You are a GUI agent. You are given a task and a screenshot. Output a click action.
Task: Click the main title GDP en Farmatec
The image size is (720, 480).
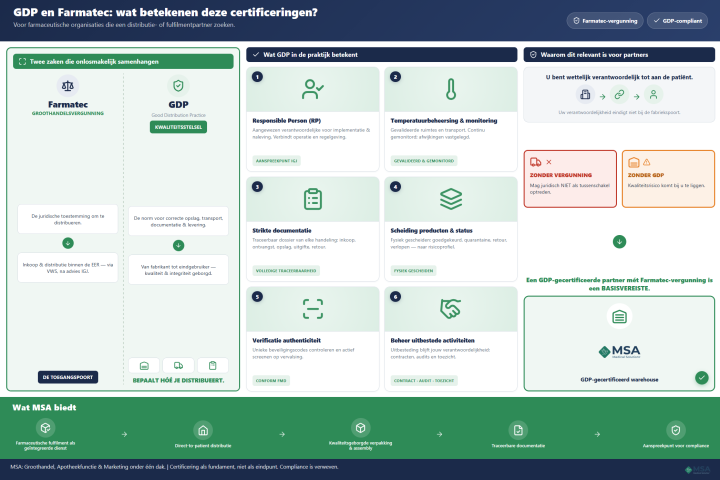(165, 12)
